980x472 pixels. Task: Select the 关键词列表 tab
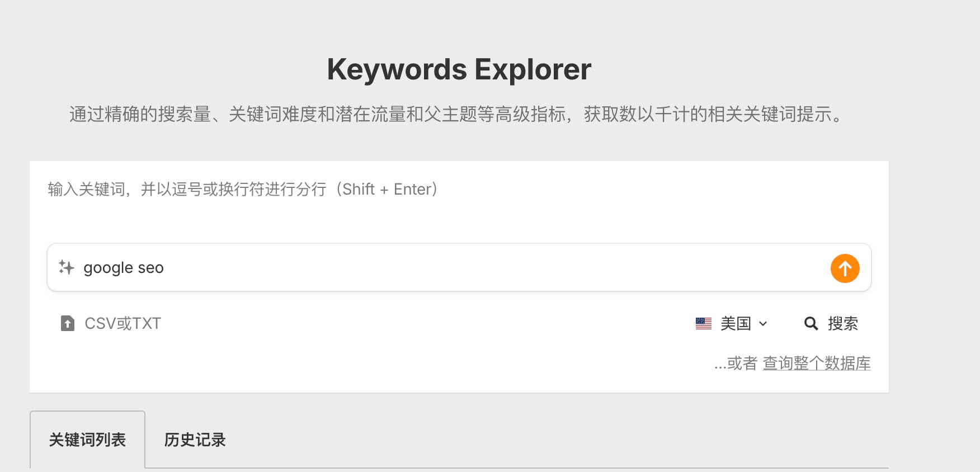click(x=87, y=440)
